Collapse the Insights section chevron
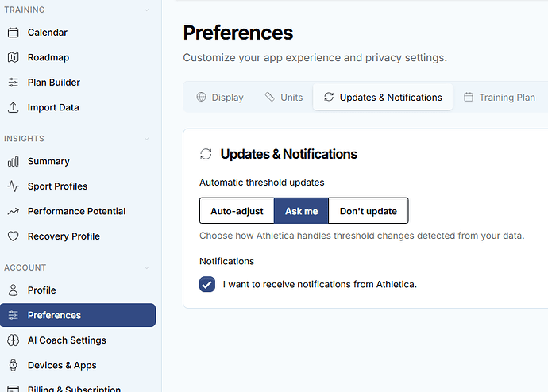 click(x=146, y=139)
